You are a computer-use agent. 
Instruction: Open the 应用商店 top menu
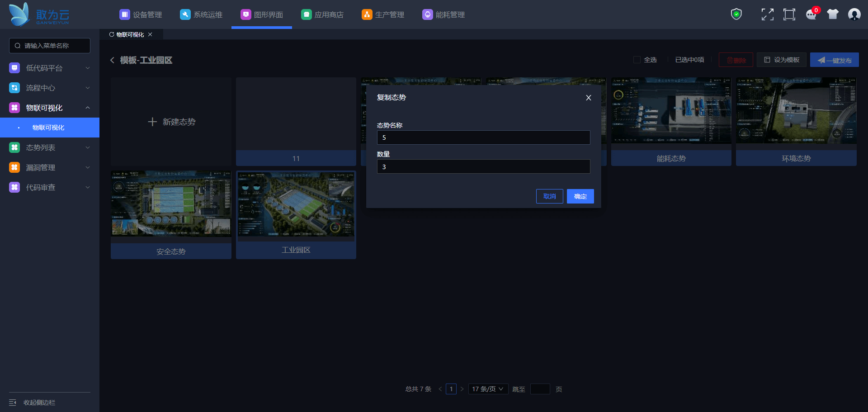[x=322, y=14]
